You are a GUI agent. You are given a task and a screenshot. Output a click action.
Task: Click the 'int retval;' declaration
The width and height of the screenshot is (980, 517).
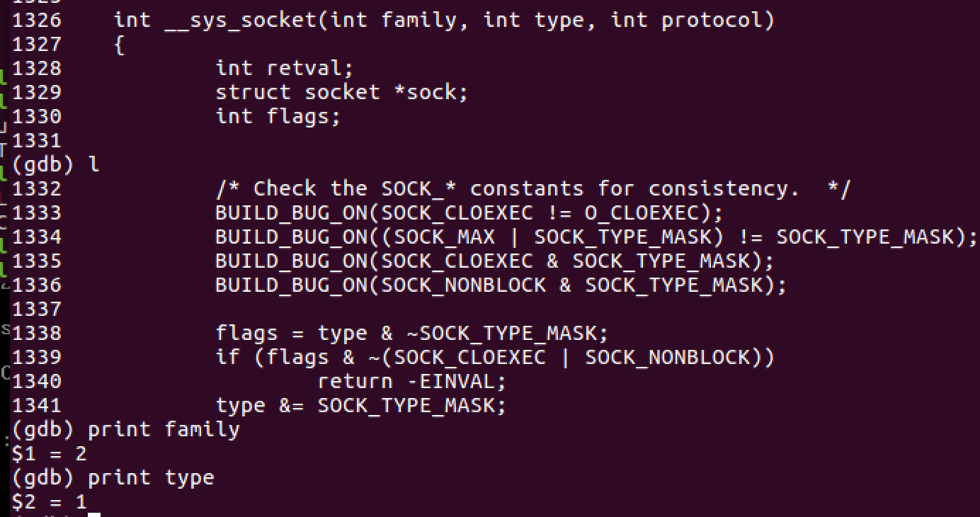(284, 69)
